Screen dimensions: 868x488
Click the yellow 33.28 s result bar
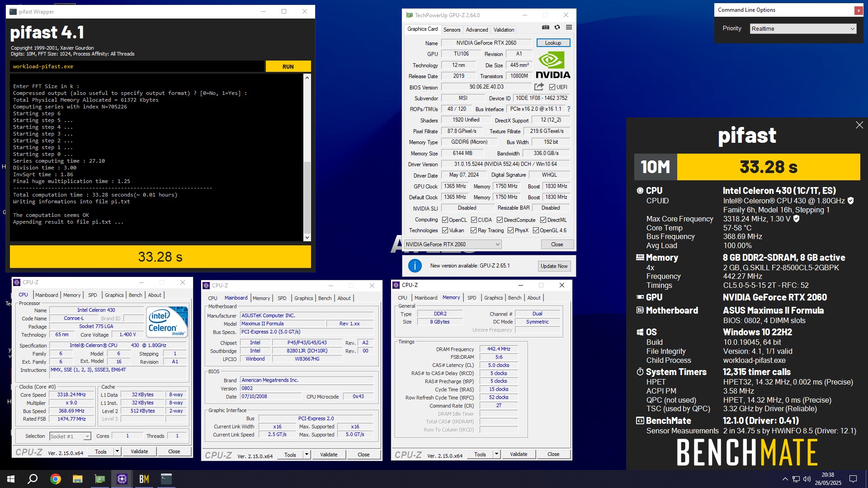click(x=160, y=257)
